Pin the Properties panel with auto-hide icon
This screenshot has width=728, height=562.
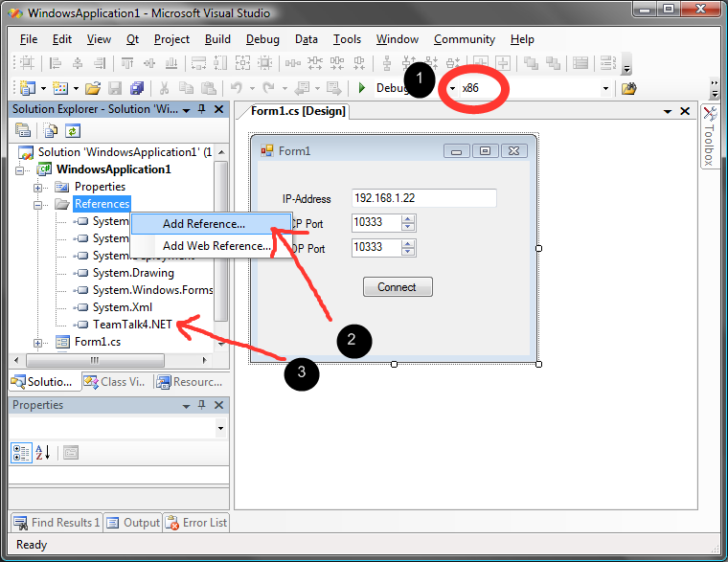pos(202,406)
